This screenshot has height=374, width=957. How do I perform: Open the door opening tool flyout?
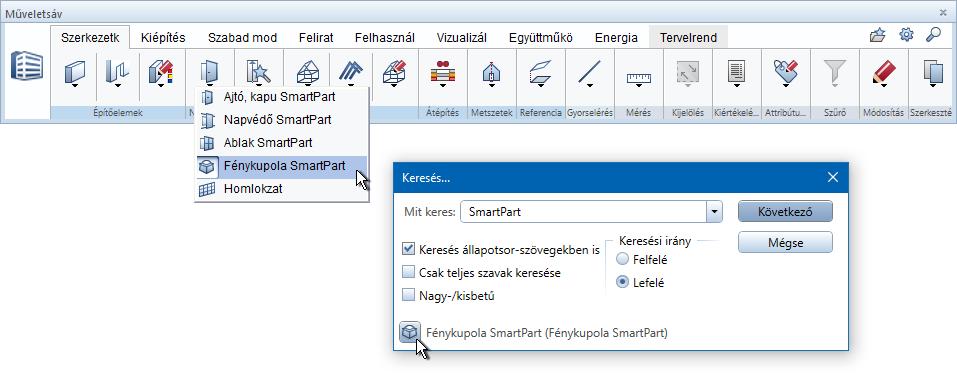[x=209, y=73]
